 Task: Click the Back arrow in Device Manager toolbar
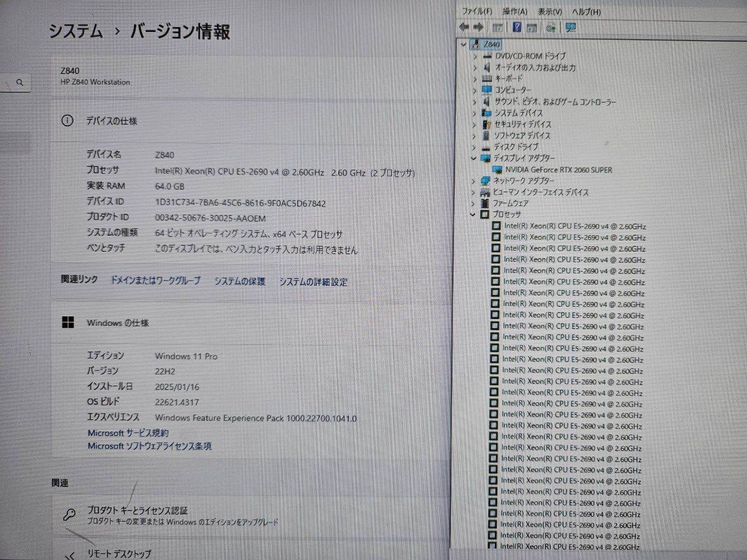pyautogui.click(x=464, y=27)
